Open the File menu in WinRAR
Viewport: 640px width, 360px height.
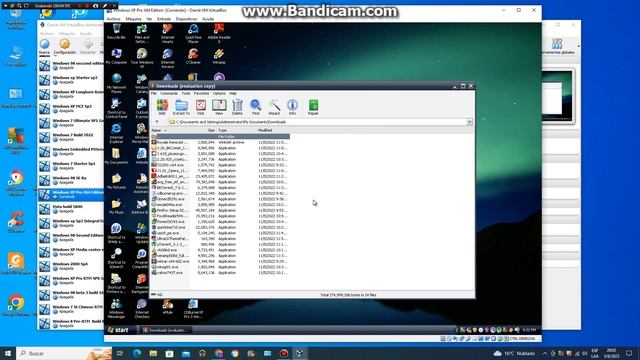[x=153, y=93]
